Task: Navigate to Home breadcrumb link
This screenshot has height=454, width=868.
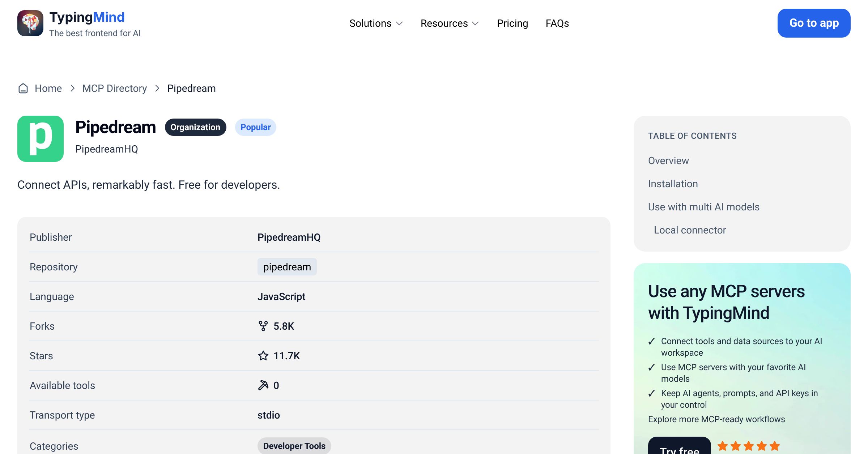Action: (x=48, y=89)
